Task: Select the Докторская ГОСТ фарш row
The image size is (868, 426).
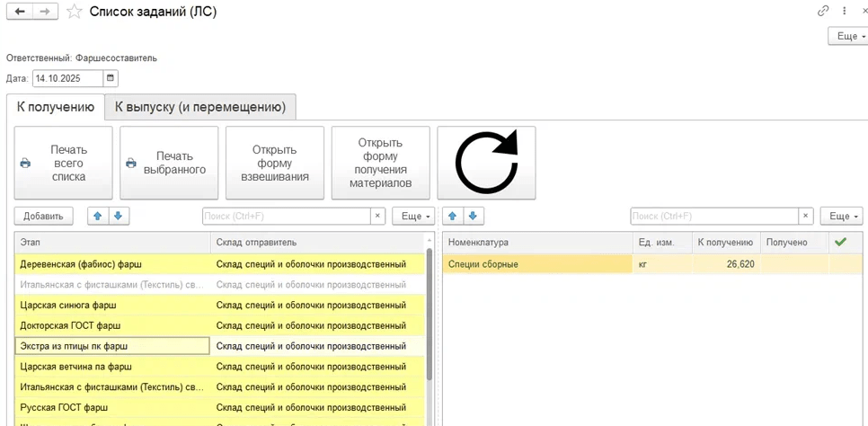Action: click(x=113, y=325)
